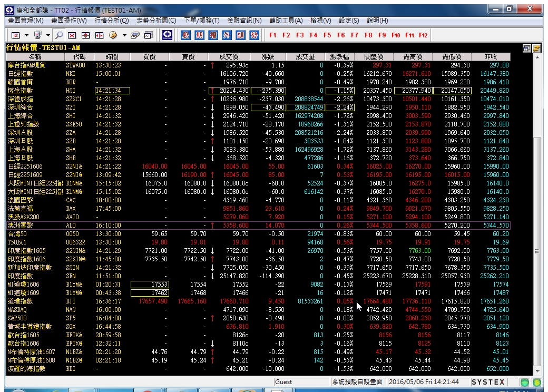Click the 台灣50 row name

click(17, 234)
